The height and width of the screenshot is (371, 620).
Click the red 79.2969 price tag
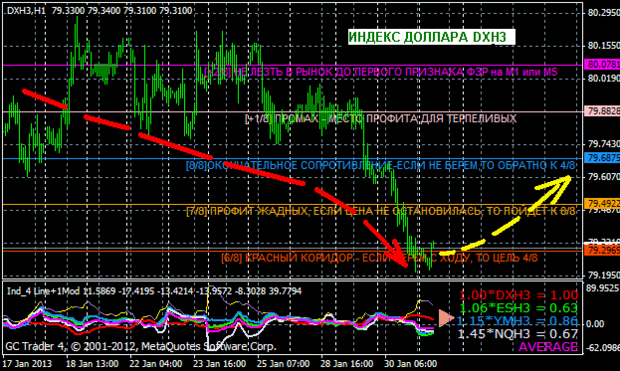[x=602, y=250]
